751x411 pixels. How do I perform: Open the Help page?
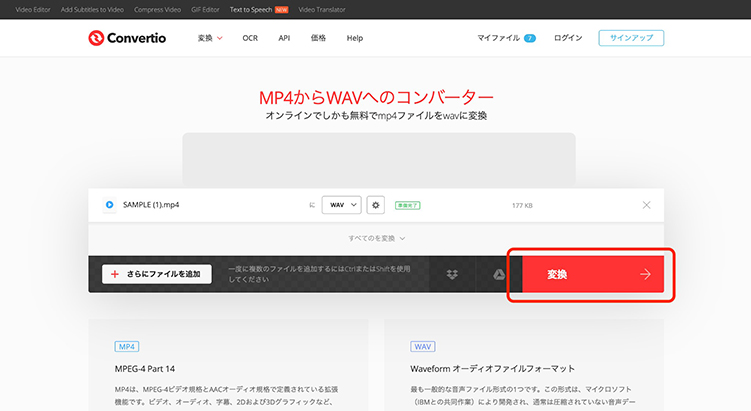[x=355, y=38]
